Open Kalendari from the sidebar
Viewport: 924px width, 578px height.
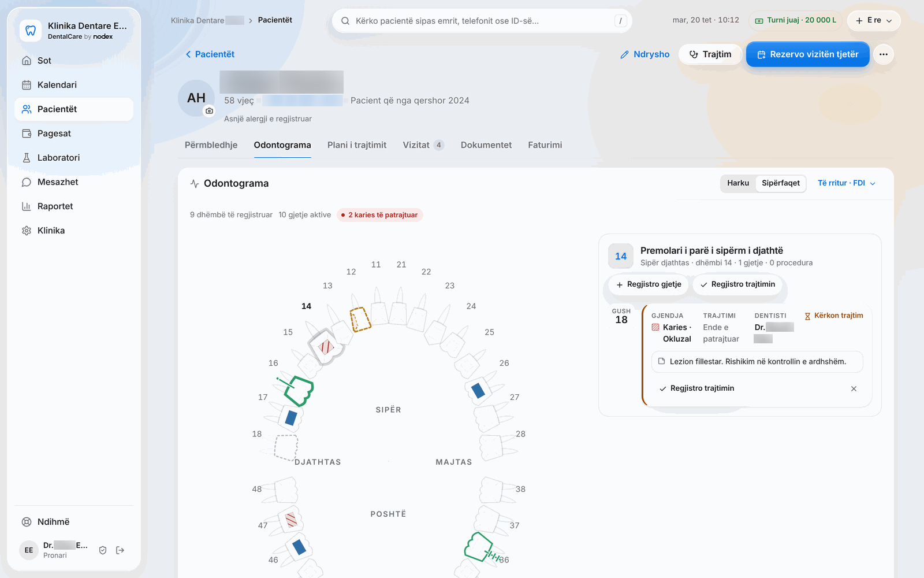point(74,85)
